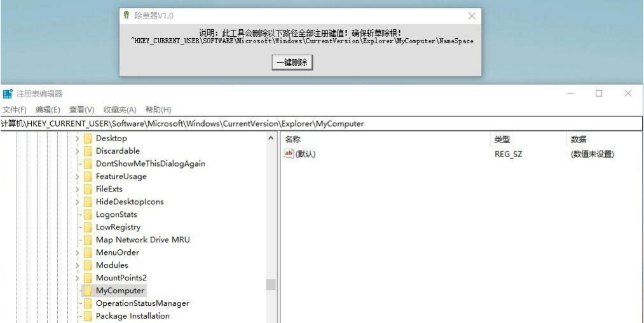Expand the Modules key
Viewport: 644px width, 323px height.
tap(77, 265)
